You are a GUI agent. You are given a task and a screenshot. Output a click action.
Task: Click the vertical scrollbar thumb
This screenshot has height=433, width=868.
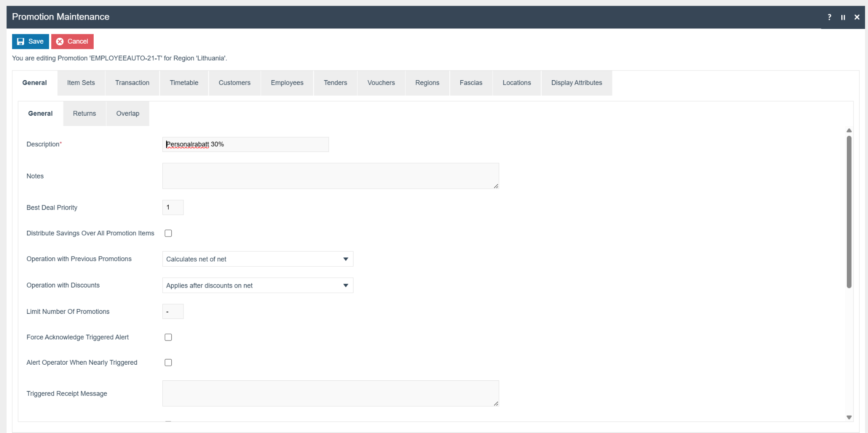849,212
